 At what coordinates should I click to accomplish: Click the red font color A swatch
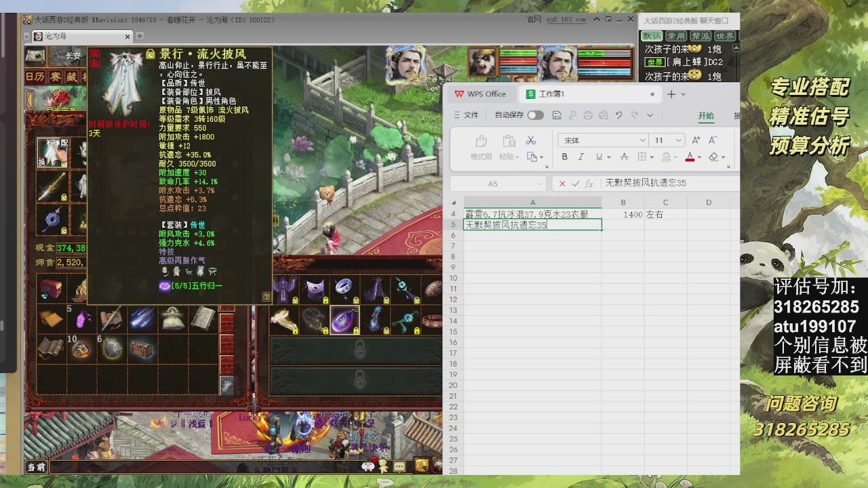(x=690, y=157)
